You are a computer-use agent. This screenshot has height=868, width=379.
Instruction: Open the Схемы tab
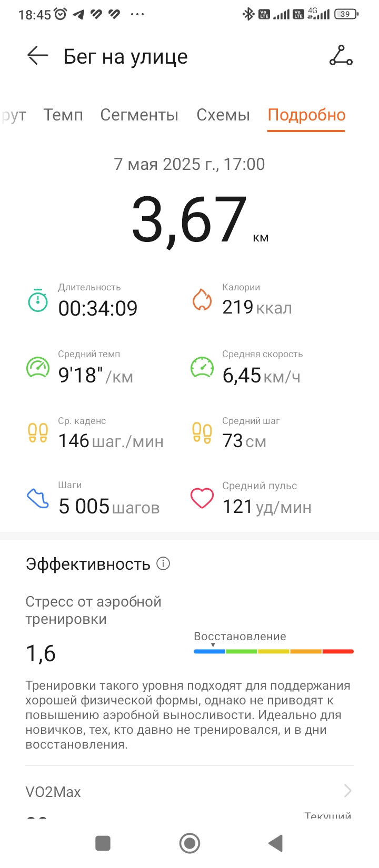point(223,115)
